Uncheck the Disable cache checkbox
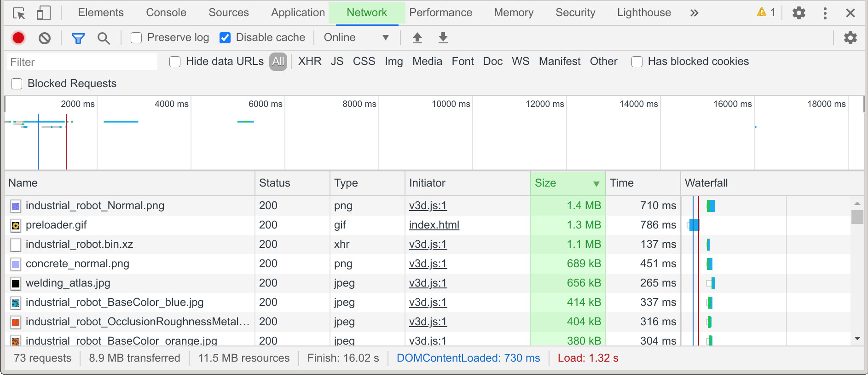 pyautogui.click(x=225, y=38)
